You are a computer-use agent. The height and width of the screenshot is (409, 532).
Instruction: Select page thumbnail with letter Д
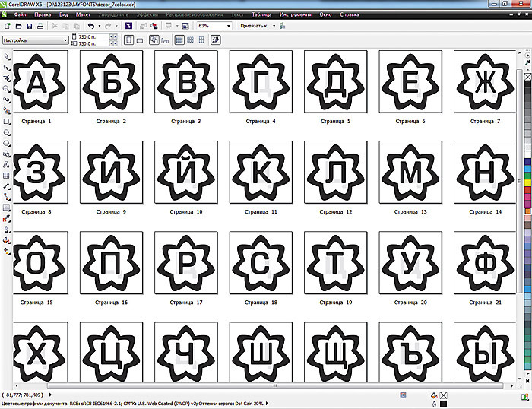336,81
